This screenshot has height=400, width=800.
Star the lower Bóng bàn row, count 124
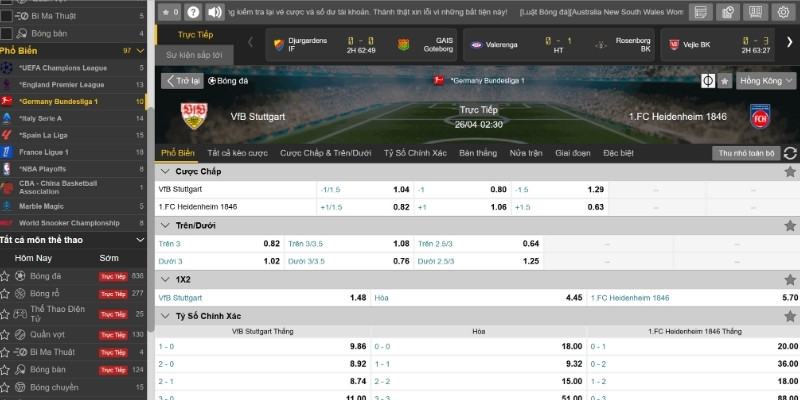point(5,369)
